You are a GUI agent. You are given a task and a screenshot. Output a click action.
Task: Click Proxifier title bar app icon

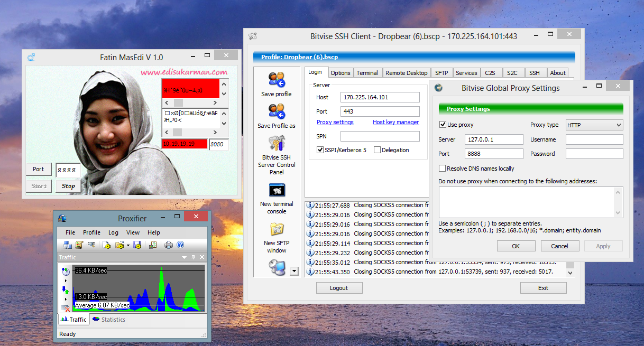(62, 218)
